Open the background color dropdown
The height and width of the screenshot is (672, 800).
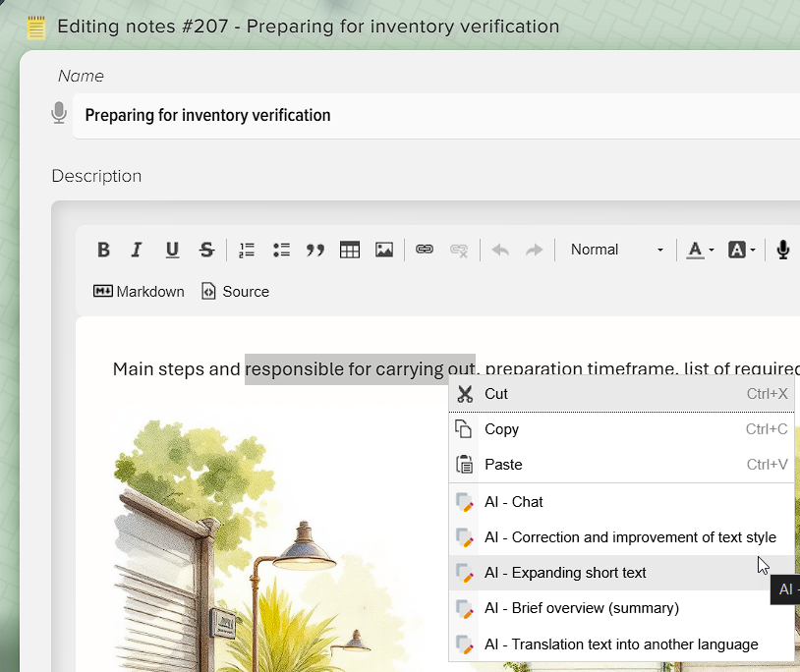click(x=741, y=250)
